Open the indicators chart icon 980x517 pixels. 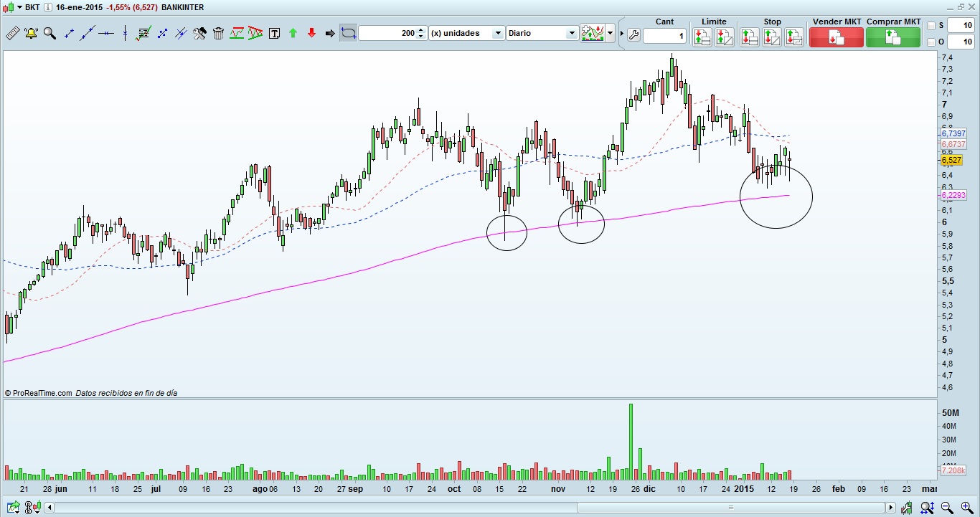(593, 33)
